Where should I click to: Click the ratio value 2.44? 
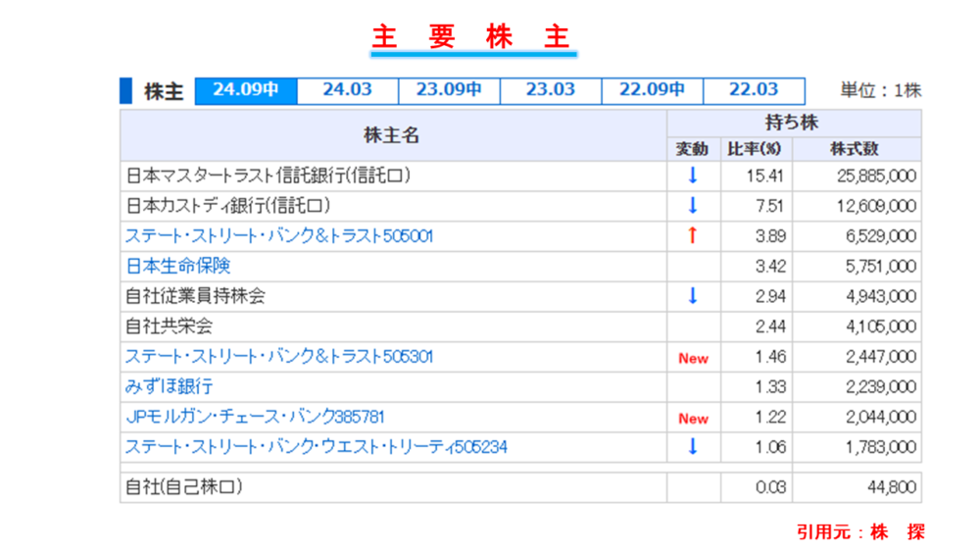(x=769, y=326)
